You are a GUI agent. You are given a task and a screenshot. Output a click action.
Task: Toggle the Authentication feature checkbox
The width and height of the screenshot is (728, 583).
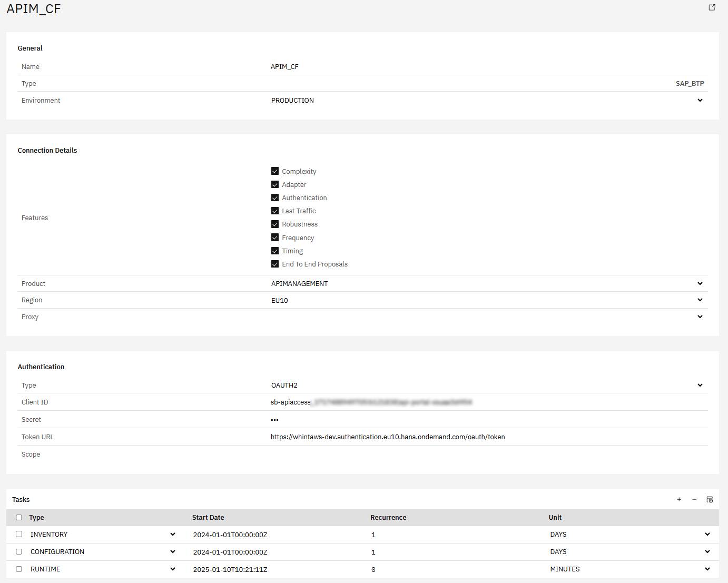(275, 197)
